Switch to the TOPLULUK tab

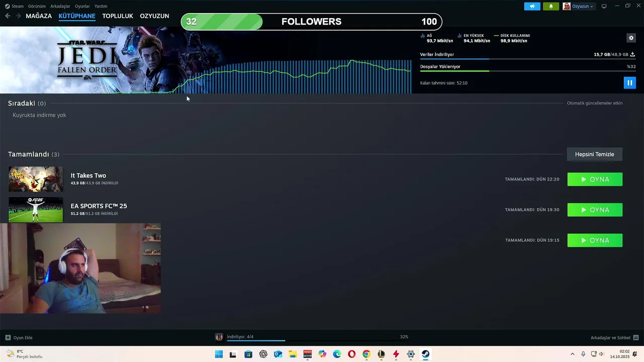coord(118,16)
